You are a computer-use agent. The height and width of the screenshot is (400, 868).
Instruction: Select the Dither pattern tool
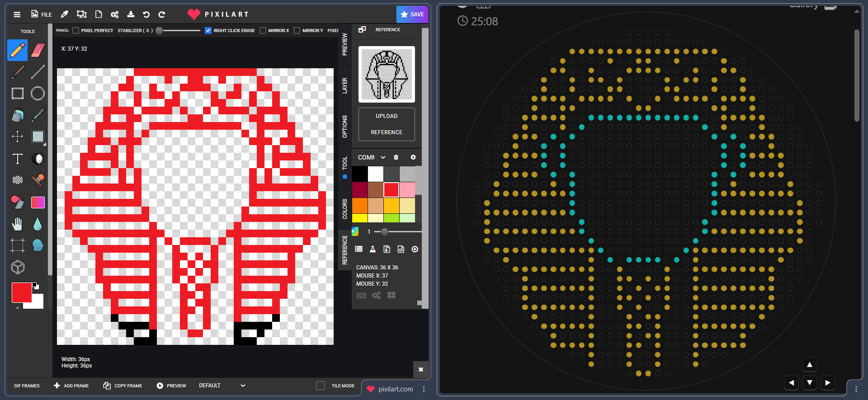(x=18, y=180)
